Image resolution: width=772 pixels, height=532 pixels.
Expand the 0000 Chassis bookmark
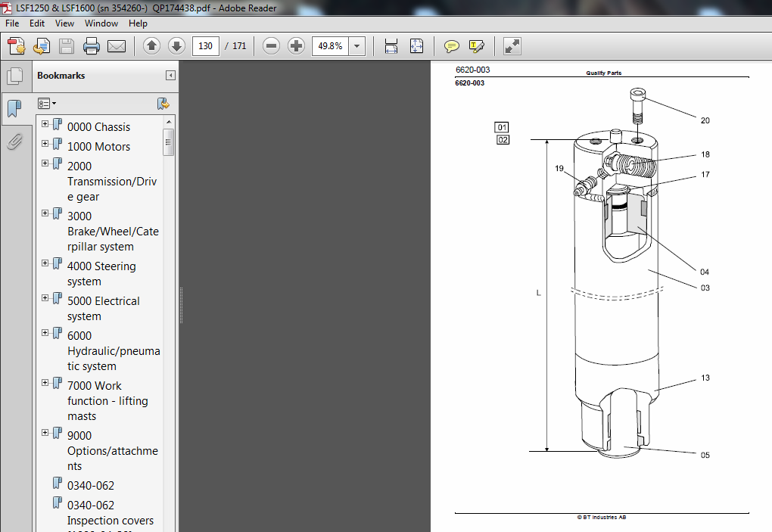pos(45,123)
